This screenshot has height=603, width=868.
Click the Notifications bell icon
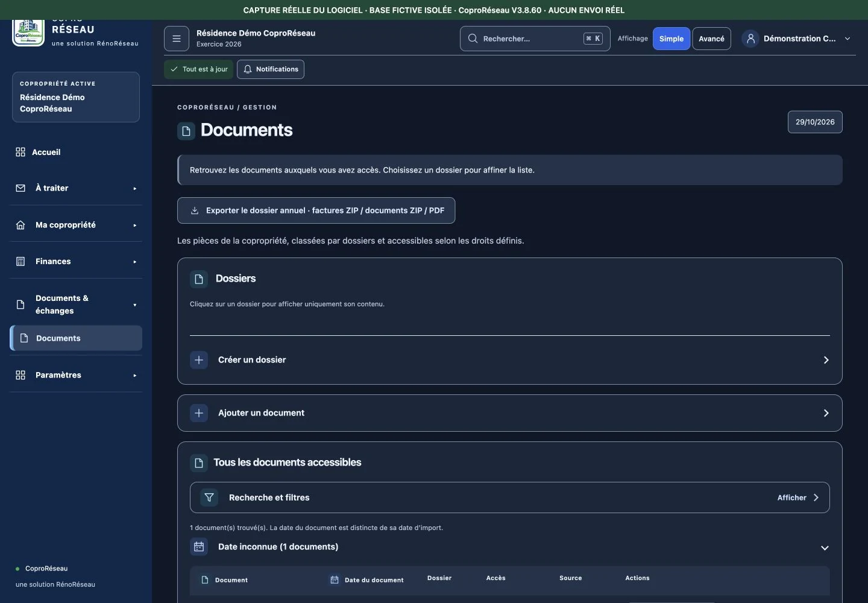248,69
